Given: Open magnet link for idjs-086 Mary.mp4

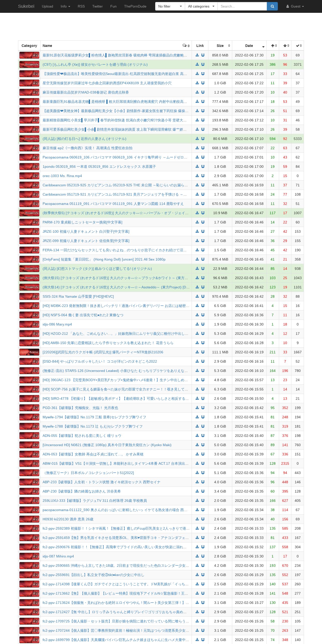Looking at the screenshot, I should [203, 324].
